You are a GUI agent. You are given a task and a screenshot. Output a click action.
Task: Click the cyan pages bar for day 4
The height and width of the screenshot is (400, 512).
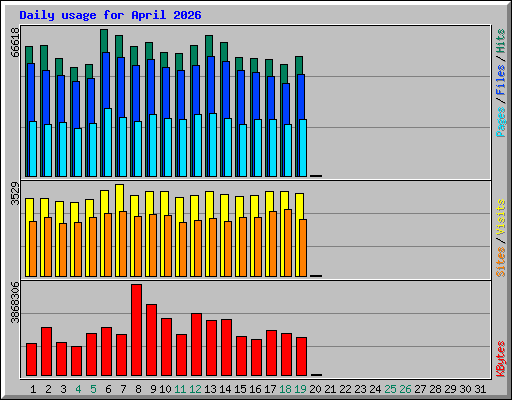point(78,152)
